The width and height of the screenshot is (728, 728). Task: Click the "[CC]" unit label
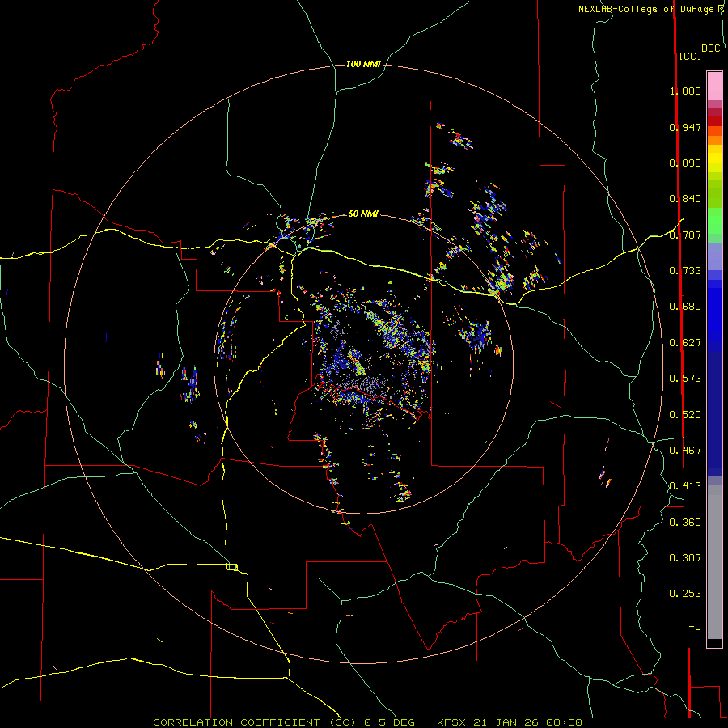tap(690, 56)
